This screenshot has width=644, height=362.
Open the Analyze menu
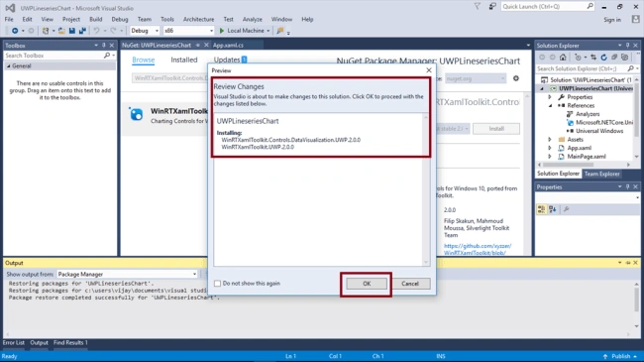click(253, 19)
